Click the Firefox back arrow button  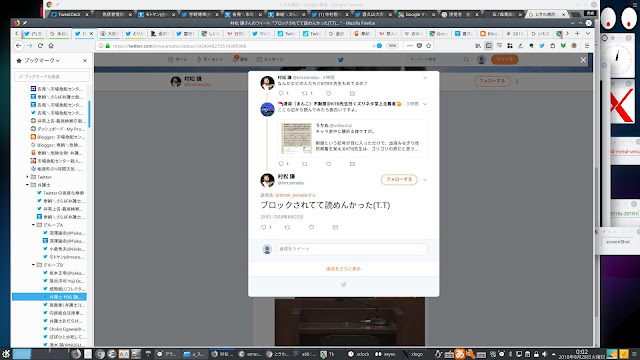pos(19,46)
